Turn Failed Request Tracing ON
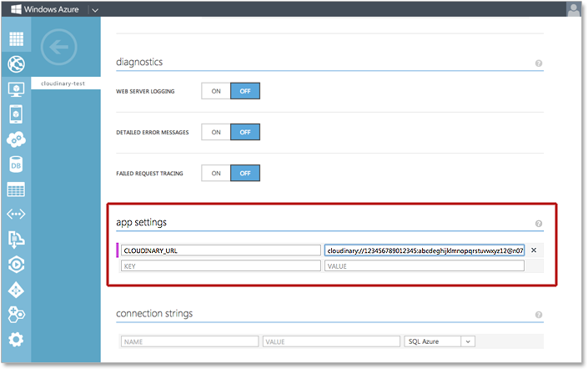This screenshot has height=369, width=588. [216, 173]
